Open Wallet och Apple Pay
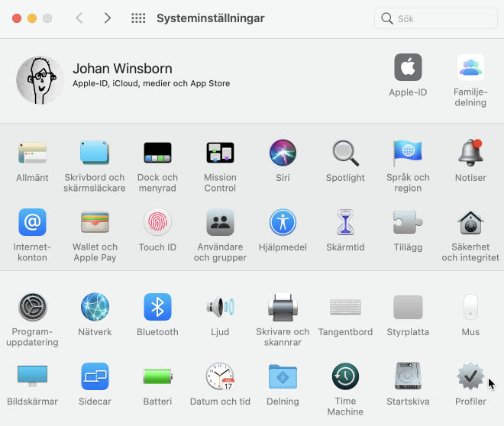504x426 pixels. point(95,222)
